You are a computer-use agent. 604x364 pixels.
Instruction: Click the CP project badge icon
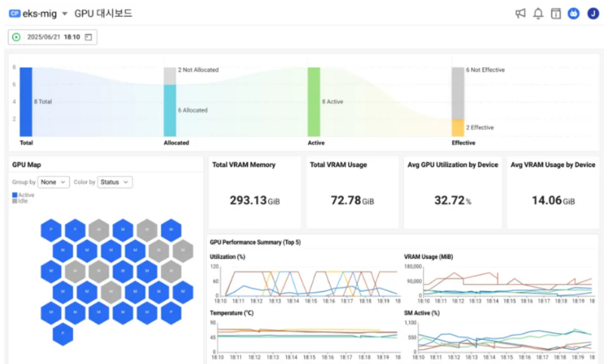[14, 14]
